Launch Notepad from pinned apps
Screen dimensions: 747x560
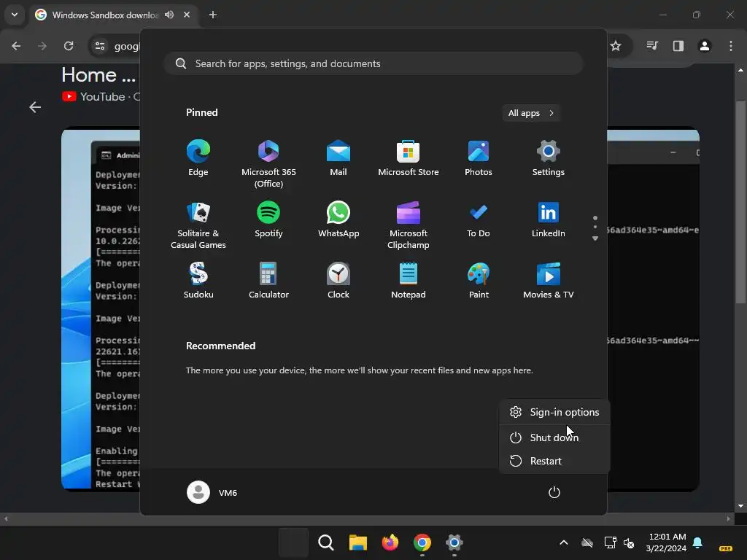(409, 281)
